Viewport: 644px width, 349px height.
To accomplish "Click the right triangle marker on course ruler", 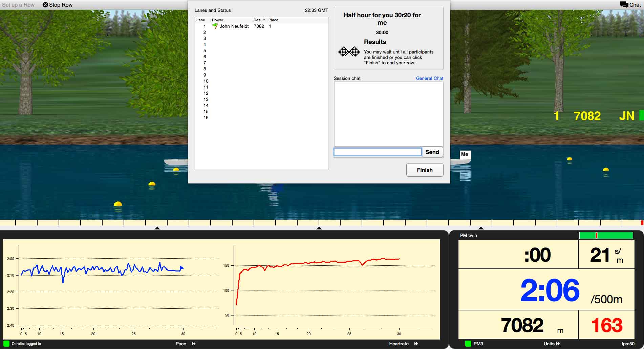I will click(x=481, y=228).
